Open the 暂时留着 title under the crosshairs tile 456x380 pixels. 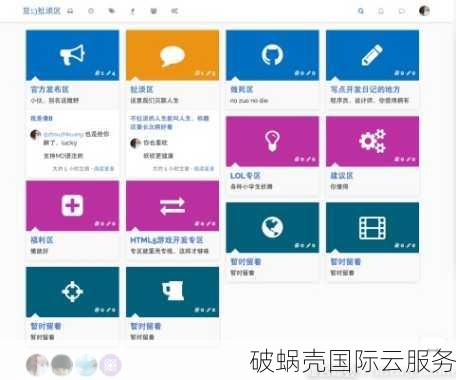46,326
